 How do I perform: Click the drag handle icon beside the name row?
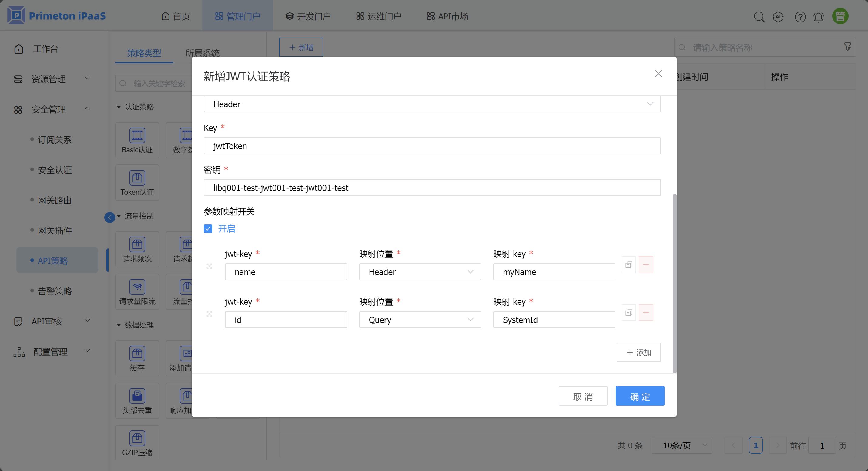[209, 266]
